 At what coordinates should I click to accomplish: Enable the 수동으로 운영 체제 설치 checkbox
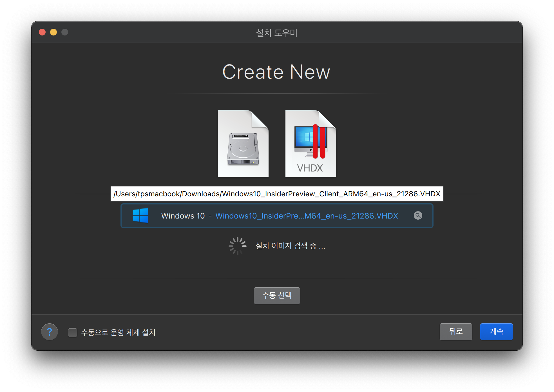[x=73, y=332]
